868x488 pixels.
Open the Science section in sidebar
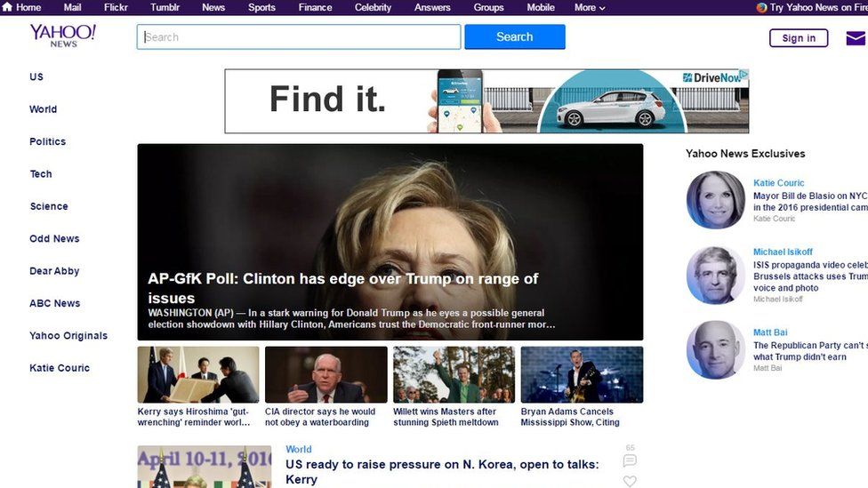click(x=49, y=206)
